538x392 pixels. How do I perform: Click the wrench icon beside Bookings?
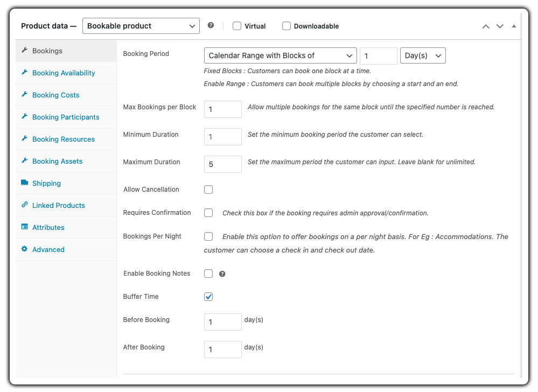tap(24, 50)
